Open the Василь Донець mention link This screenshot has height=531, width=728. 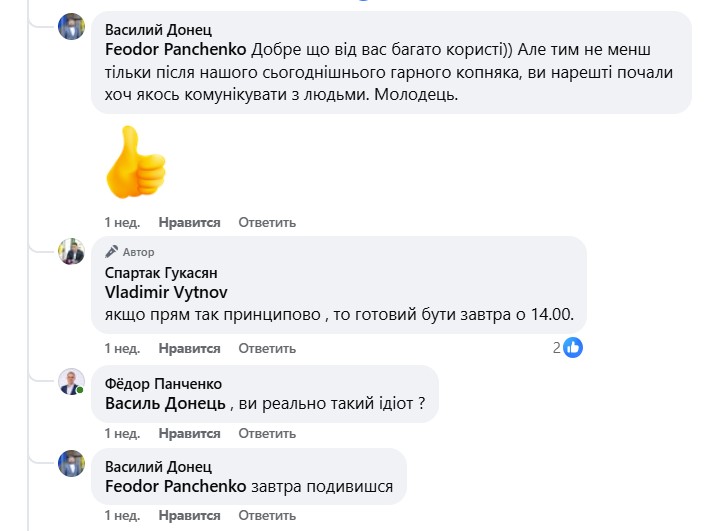[x=165, y=404]
